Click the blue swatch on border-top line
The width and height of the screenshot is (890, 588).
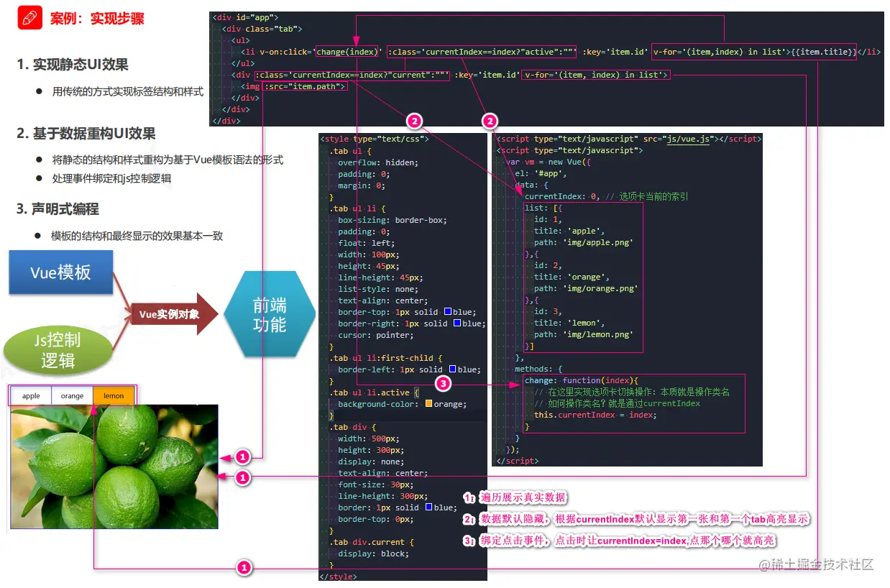[x=448, y=312]
